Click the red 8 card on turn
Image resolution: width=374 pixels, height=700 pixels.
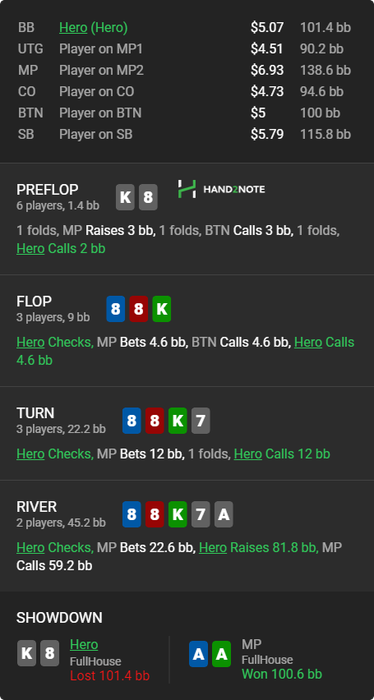click(155, 421)
